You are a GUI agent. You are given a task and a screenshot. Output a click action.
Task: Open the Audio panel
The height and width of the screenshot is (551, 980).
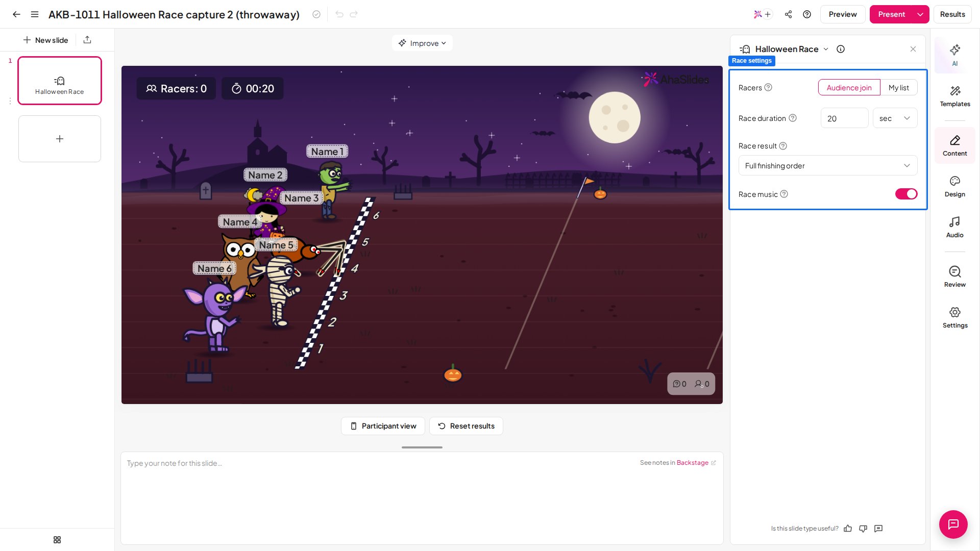click(x=955, y=228)
